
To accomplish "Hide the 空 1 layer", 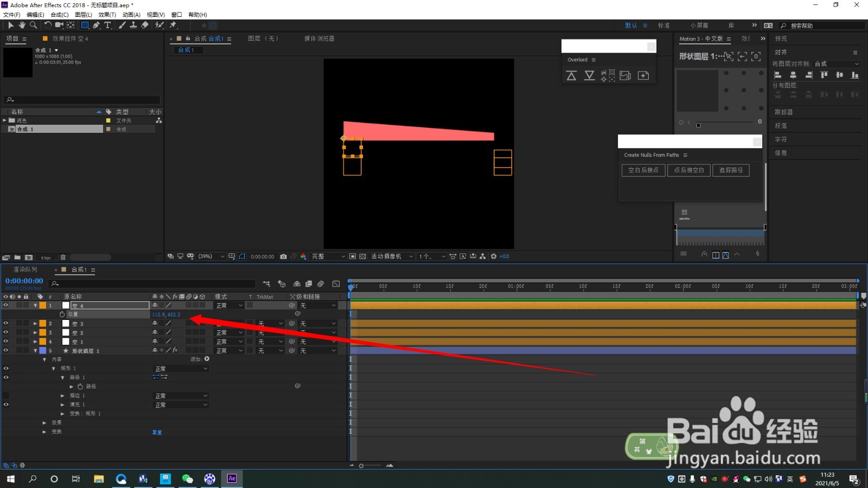I will pyautogui.click(x=6, y=342).
